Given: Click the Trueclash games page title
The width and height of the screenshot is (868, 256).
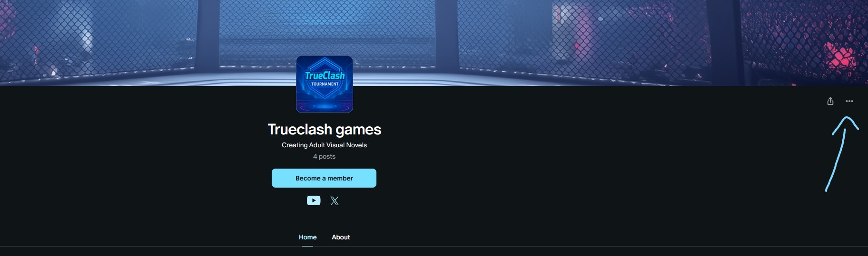Looking at the screenshot, I should [325, 129].
